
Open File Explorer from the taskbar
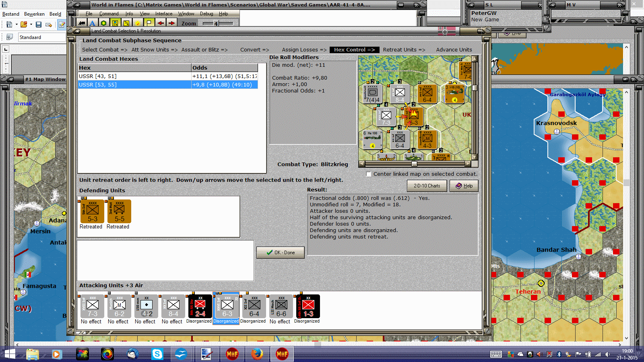33,354
